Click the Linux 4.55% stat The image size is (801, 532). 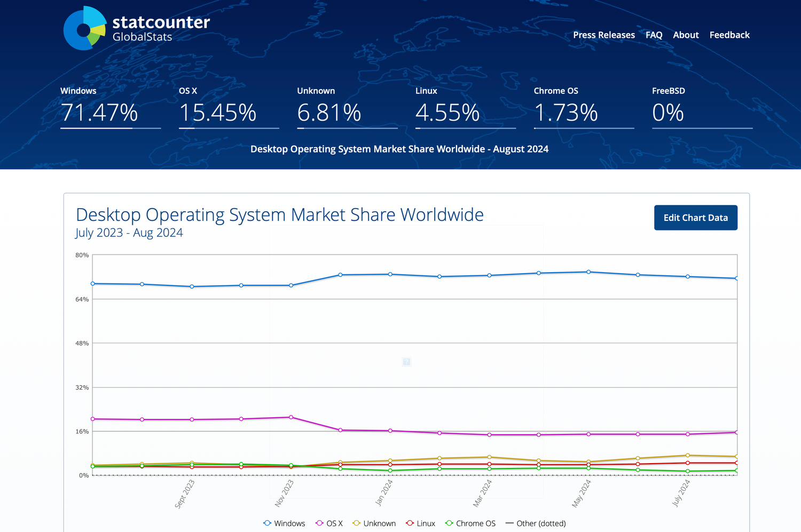pyautogui.click(x=447, y=113)
